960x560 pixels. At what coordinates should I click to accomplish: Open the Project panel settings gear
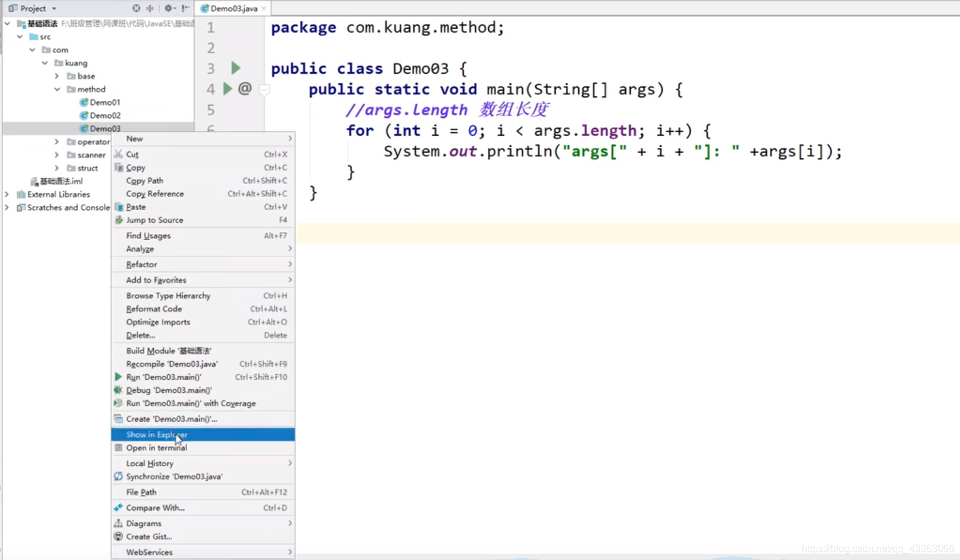168,8
